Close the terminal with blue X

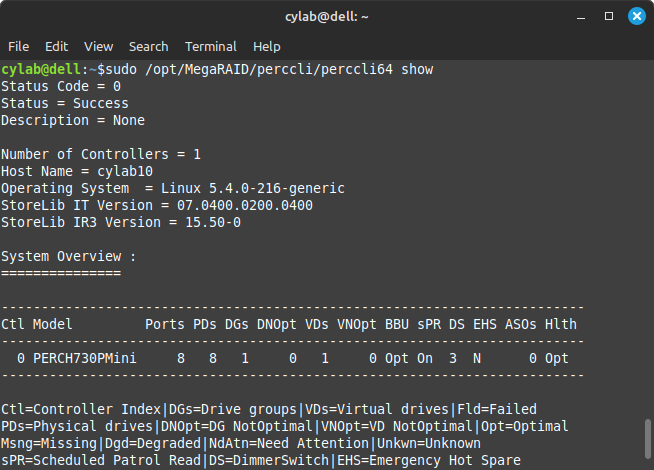(x=636, y=16)
